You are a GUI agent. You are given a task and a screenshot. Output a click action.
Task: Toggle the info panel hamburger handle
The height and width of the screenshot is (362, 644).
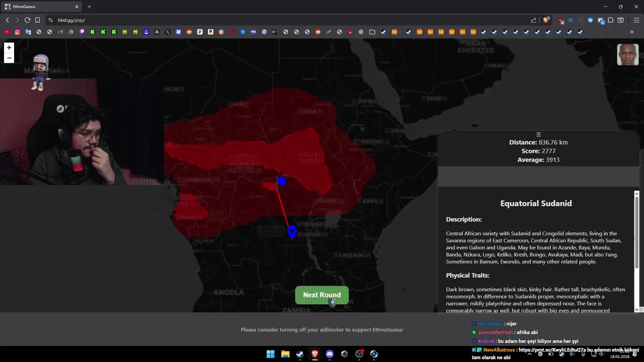pyautogui.click(x=538, y=135)
